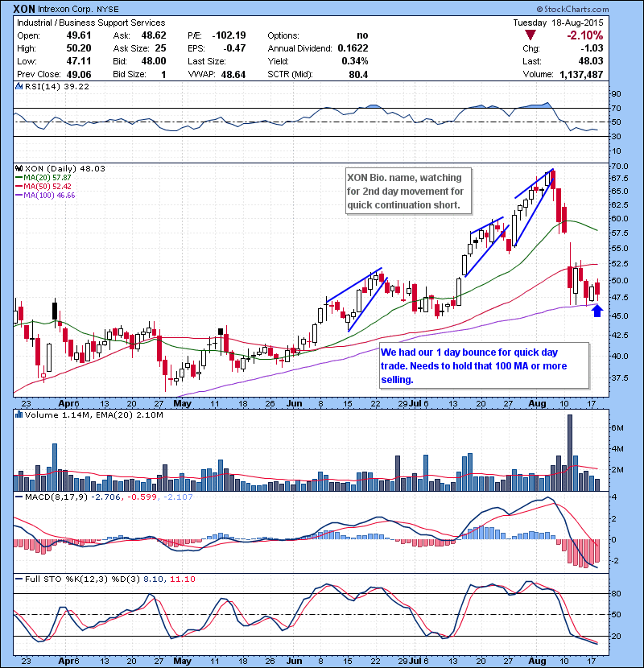Click the 37.5 price axis label

pyautogui.click(x=619, y=378)
